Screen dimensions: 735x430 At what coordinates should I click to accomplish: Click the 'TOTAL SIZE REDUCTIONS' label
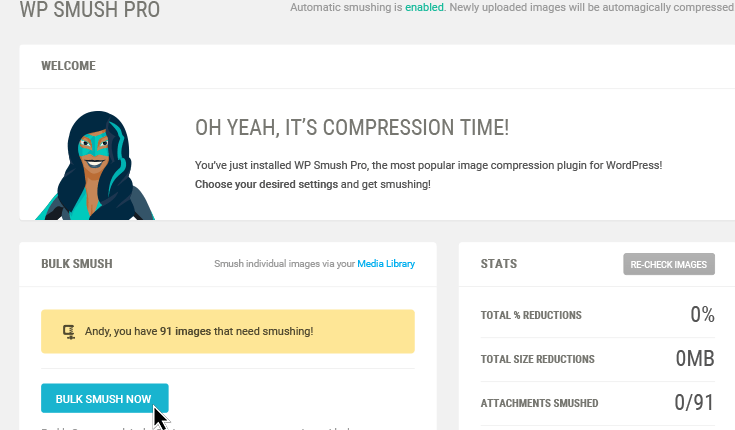click(538, 359)
